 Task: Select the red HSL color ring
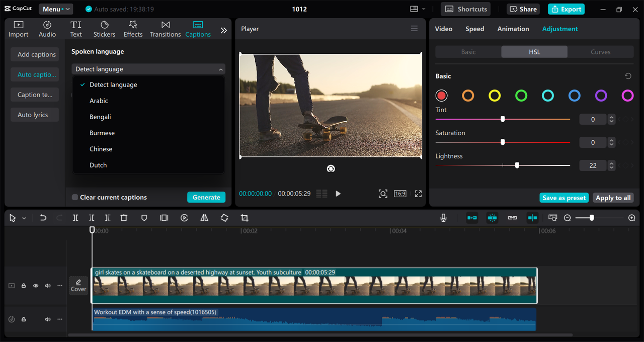[441, 96]
